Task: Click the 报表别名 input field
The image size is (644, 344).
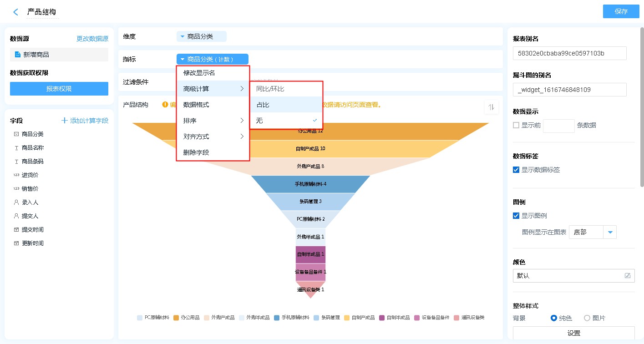Action: 569,53
